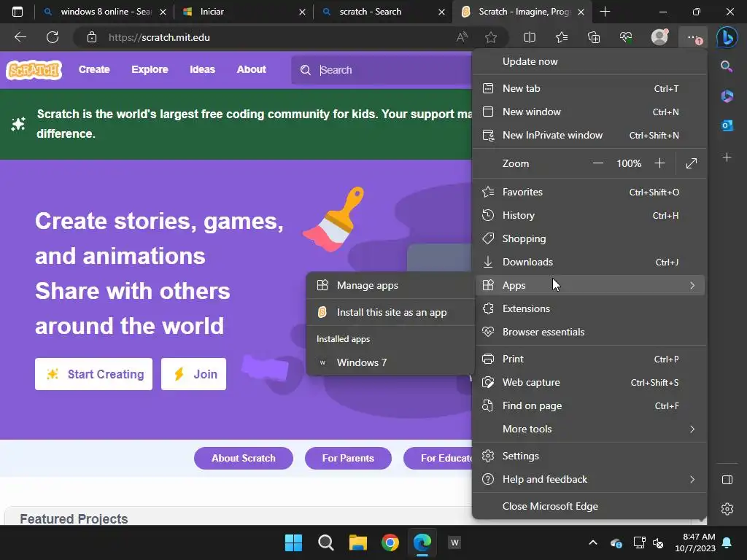The image size is (747, 560).
Task: Click the Join button
Action: [x=193, y=374]
